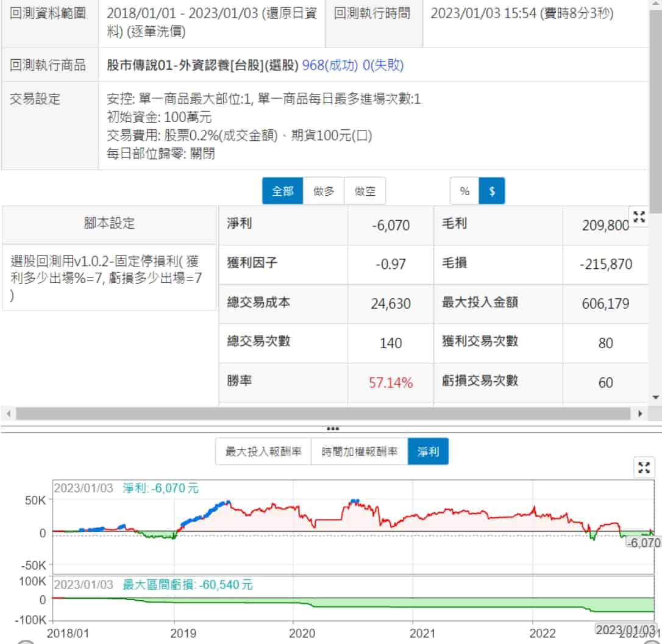This screenshot has height=644, width=662.
Task: Open the 968(成功) successful results link
Action: (x=330, y=65)
